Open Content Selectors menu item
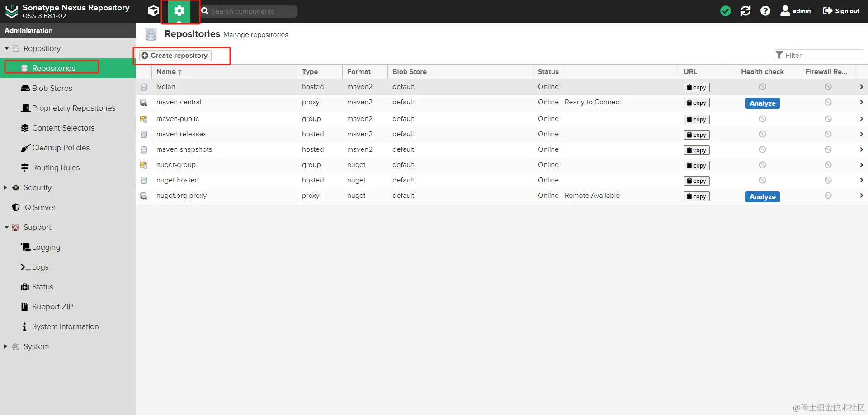Screen dimensions: 868x415 [68, 128]
